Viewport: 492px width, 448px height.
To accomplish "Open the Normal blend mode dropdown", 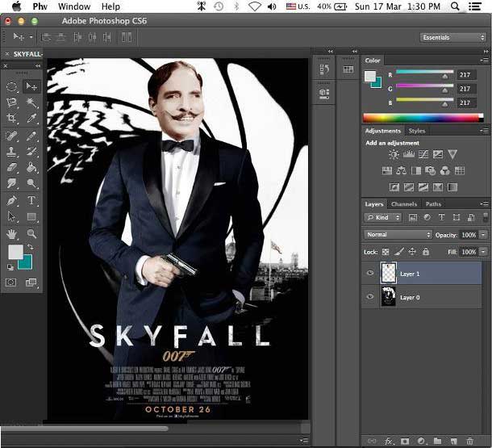I will (398, 235).
